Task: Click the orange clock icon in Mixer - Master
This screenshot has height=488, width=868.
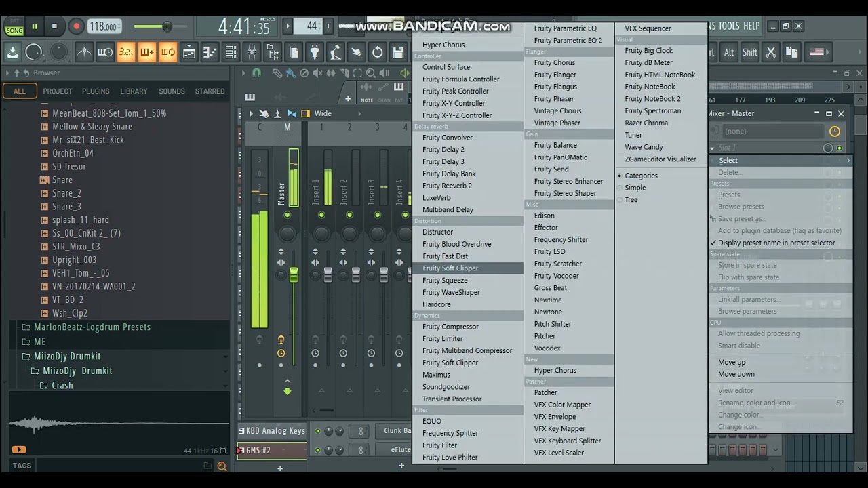Action: (835, 131)
